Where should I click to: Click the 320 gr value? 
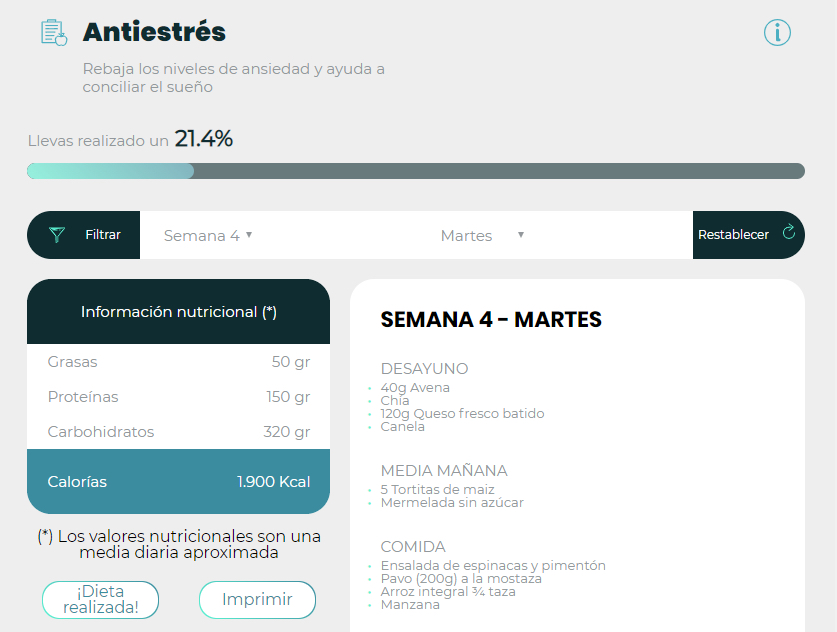(287, 432)
